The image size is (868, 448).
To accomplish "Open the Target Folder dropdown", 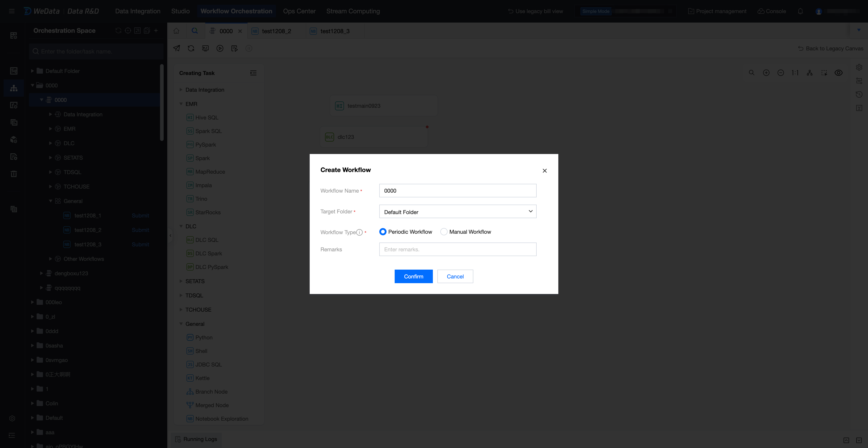I will (x=457, y=212).
